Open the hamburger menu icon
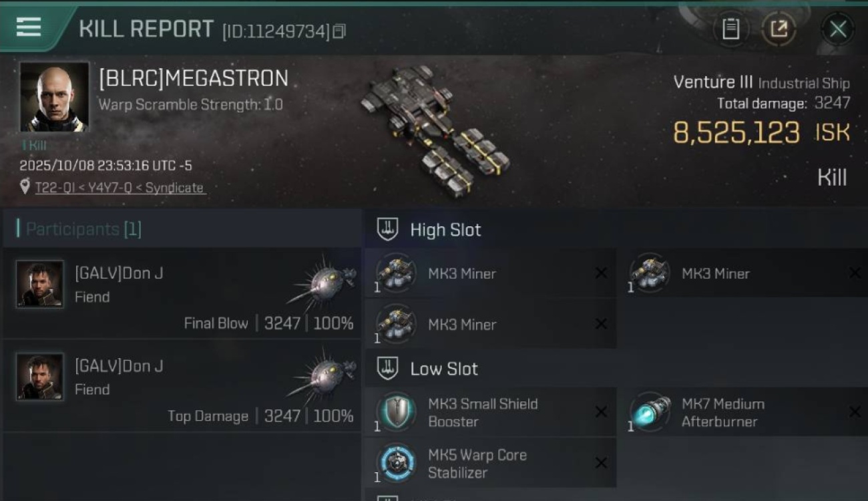The height and width of the screenshot is (501, 868). 28,28
